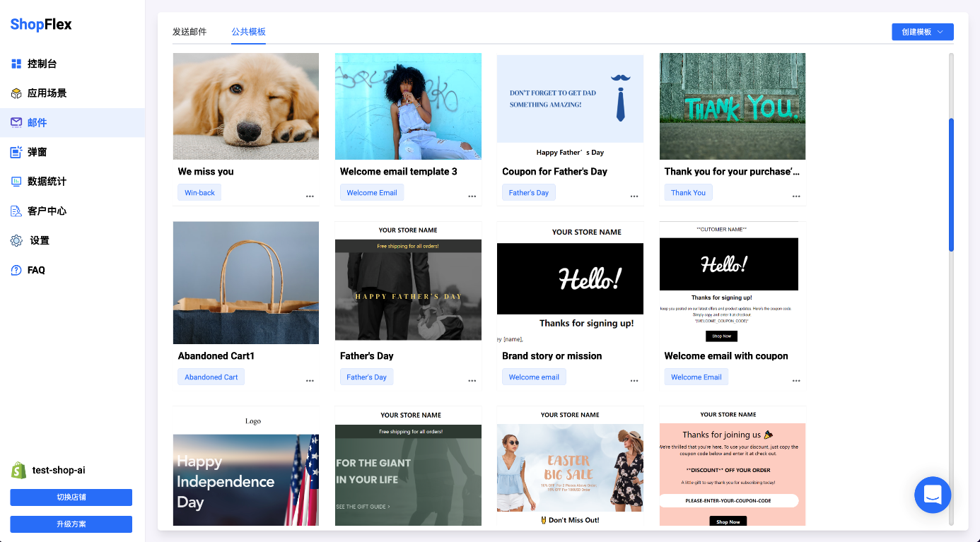Open the chat support bubble
This screenshot has width=980, height=542.
pos(932,495)
